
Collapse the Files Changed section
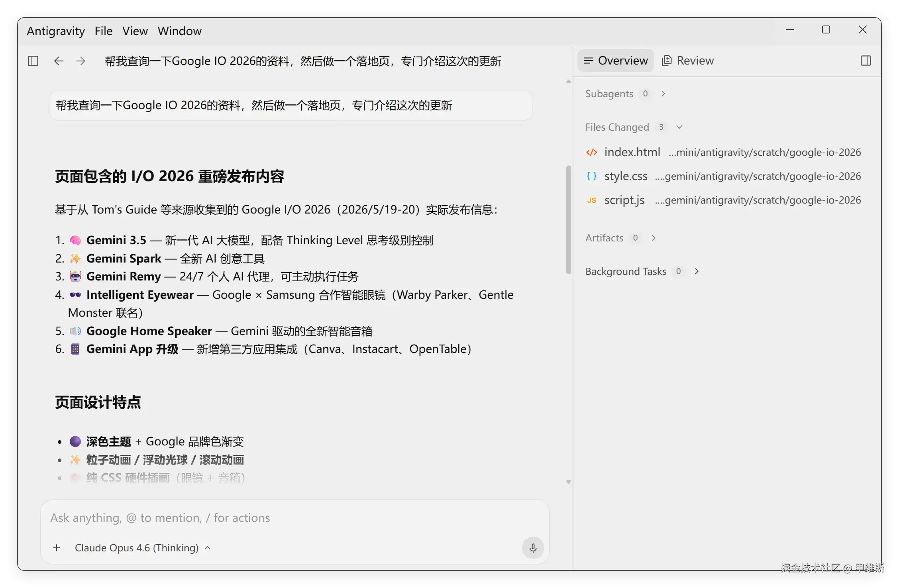(x=679, y=127)
